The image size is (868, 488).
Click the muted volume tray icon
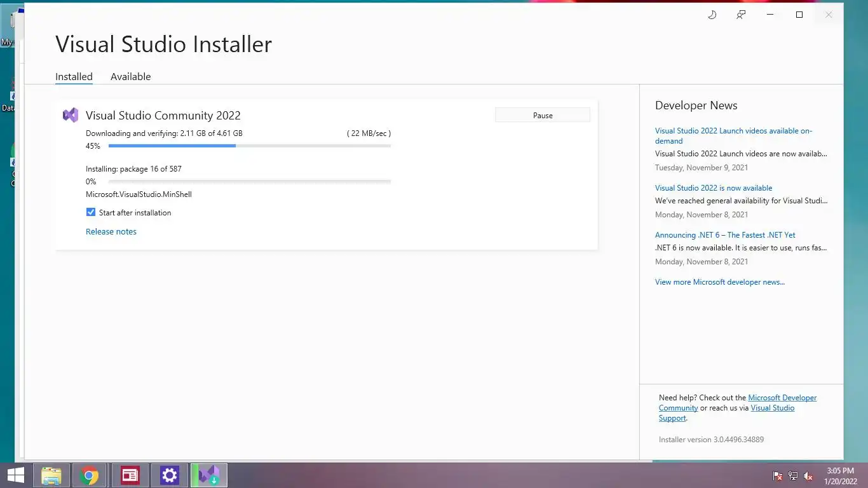click(x=808, y=476)
